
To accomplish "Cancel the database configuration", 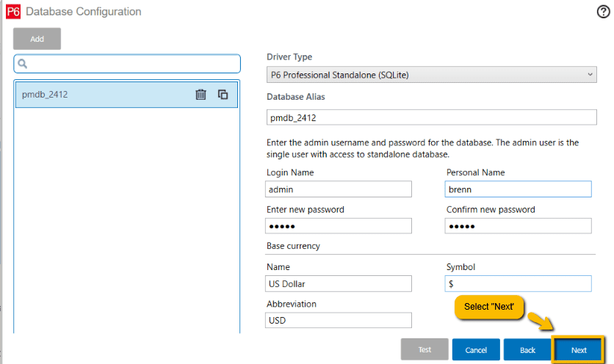I will (476, 350).
